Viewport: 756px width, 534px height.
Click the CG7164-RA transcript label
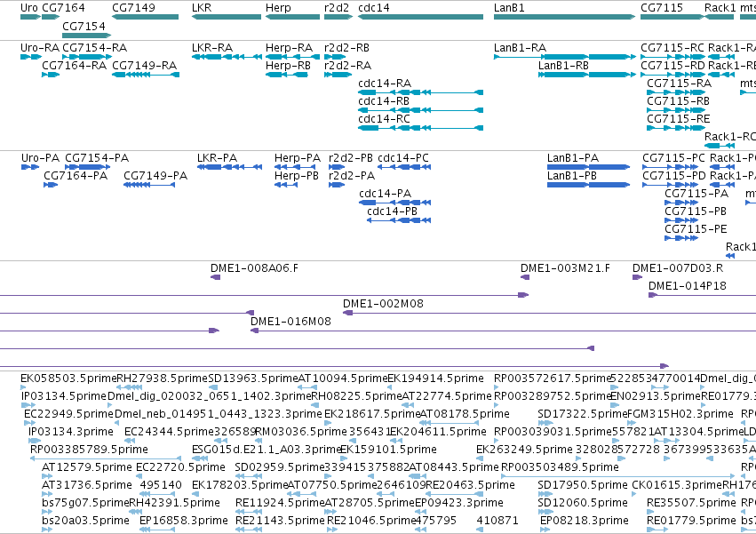tap(75, 66)
